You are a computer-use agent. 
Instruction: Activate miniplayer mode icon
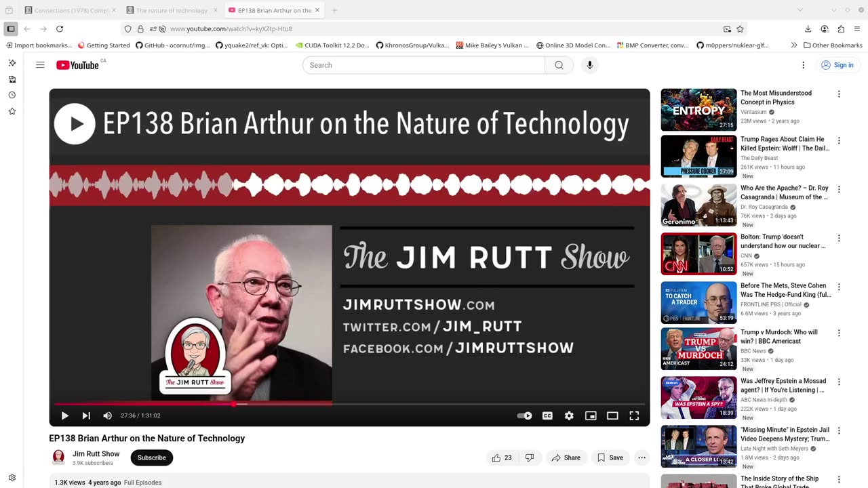point(591,415)
